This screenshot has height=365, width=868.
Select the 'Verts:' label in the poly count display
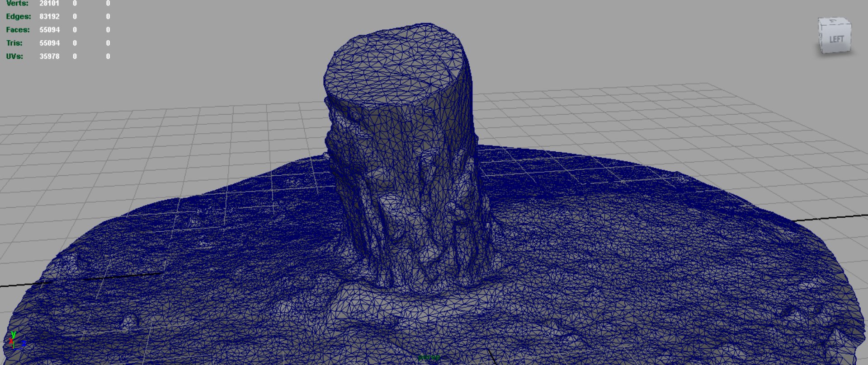click(17, 3)
